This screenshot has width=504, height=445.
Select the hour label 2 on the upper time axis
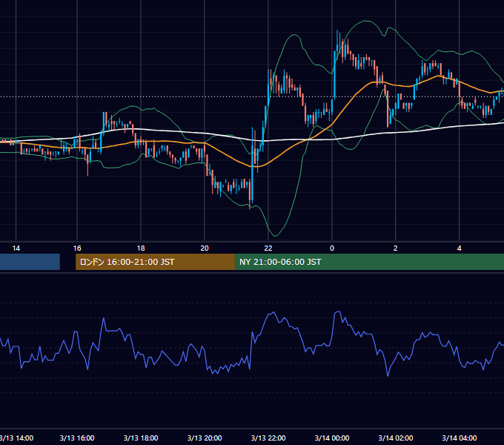[x=395, y=248]
